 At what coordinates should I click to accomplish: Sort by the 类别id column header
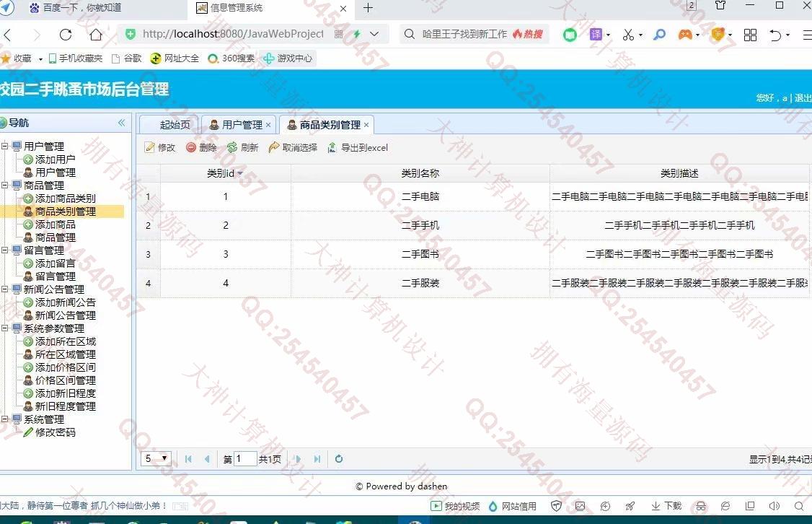coord(225,173)
